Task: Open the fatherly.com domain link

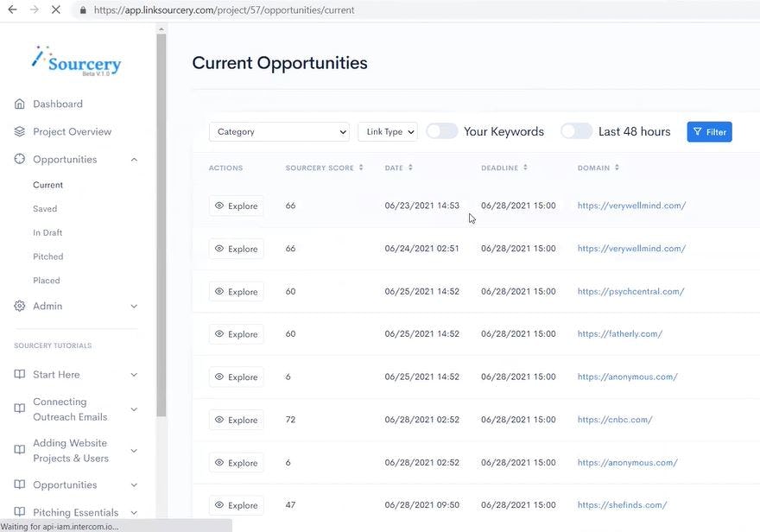Action: 619,334
